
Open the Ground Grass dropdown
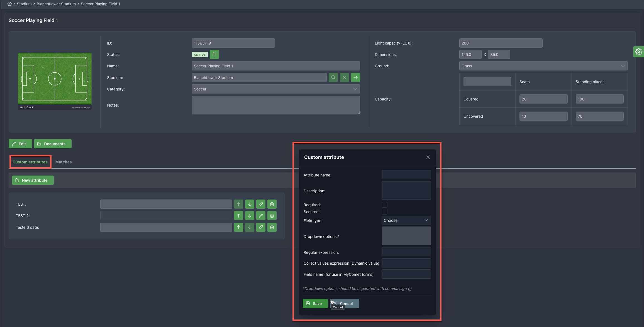pos(543,66)
